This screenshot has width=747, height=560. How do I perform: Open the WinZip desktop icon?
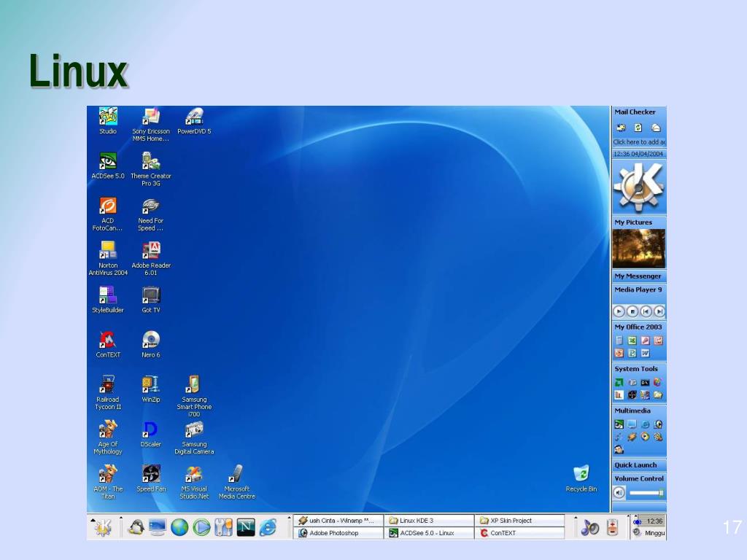tap(151, 389)
